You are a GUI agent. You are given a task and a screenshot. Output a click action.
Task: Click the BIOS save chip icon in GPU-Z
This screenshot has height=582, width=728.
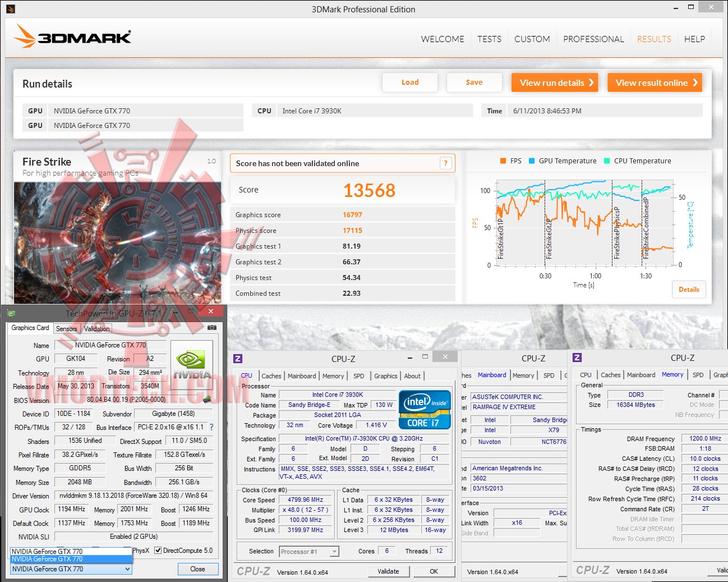207,400
